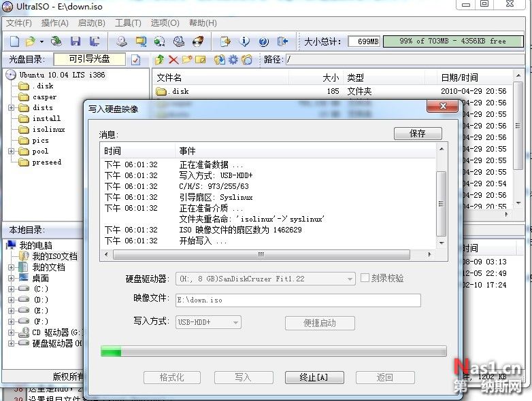
Task: Open the Info balloon icon
Action: (x=244, y=41)
